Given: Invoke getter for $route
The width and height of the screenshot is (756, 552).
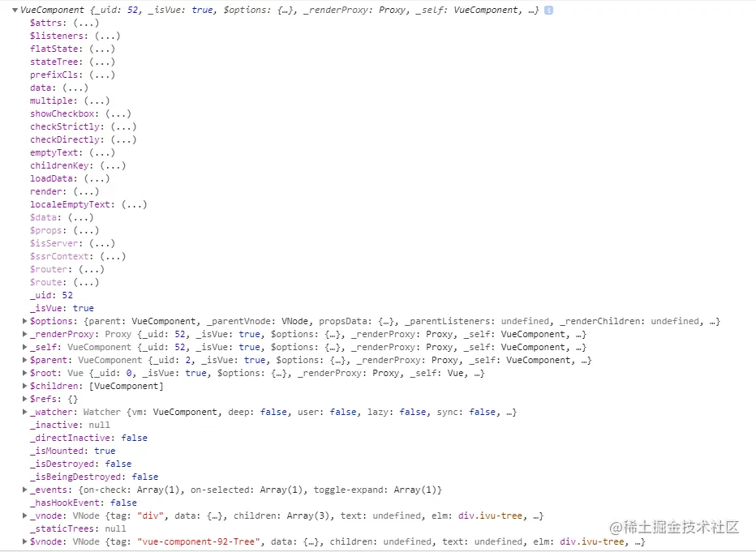Looking at the screenshot, I should coord(86,283).
